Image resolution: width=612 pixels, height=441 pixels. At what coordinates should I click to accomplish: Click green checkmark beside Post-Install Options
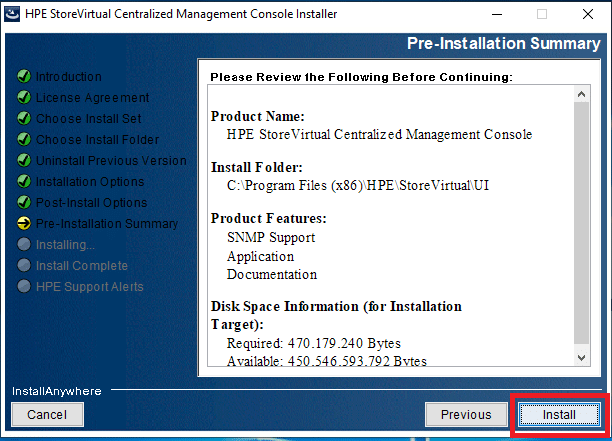click(24, 203)
